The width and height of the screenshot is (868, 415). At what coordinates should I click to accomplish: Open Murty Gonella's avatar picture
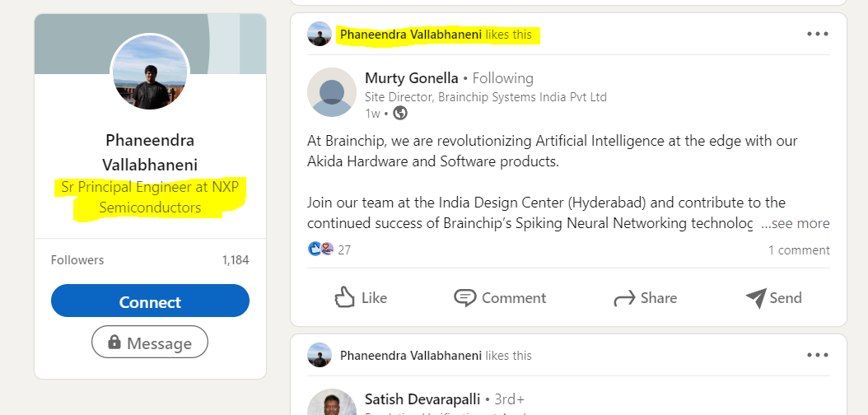click(332, 92)
